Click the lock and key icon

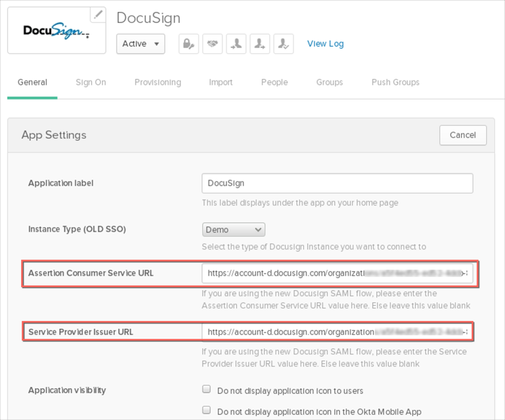pyautogui.click(x=188, y=43)
